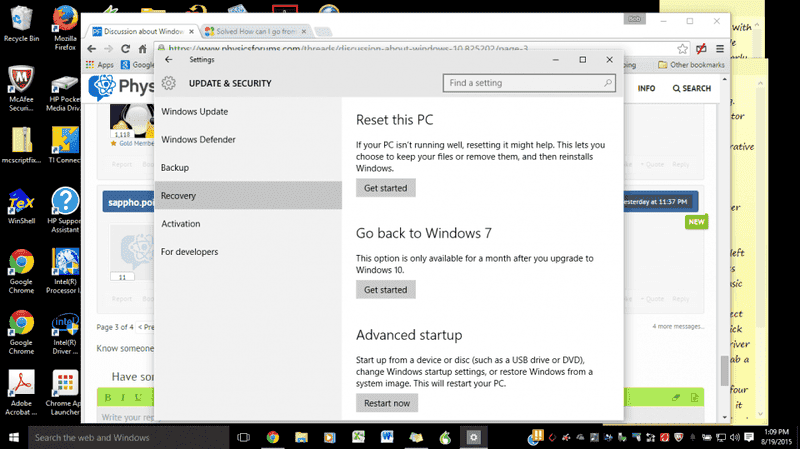Click Chrome's forward navigation arrow
Screen dimensions: 800x449
(x=109, y=49)
